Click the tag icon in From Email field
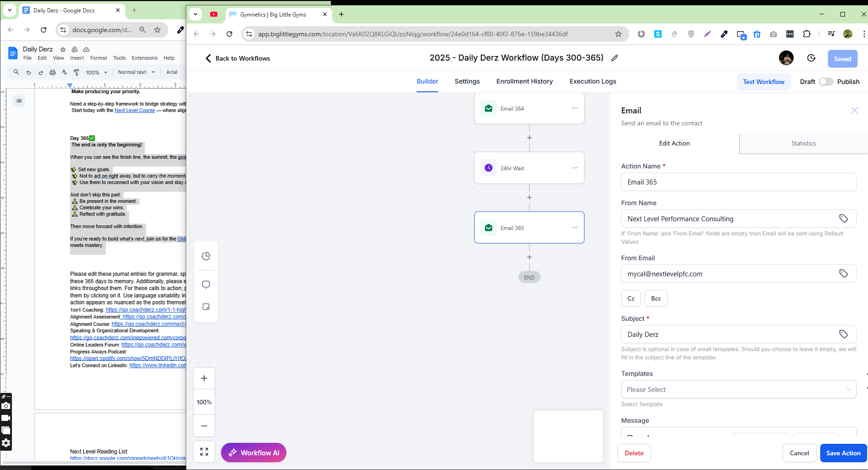This screenshot has width=868, height=470. 843,274
